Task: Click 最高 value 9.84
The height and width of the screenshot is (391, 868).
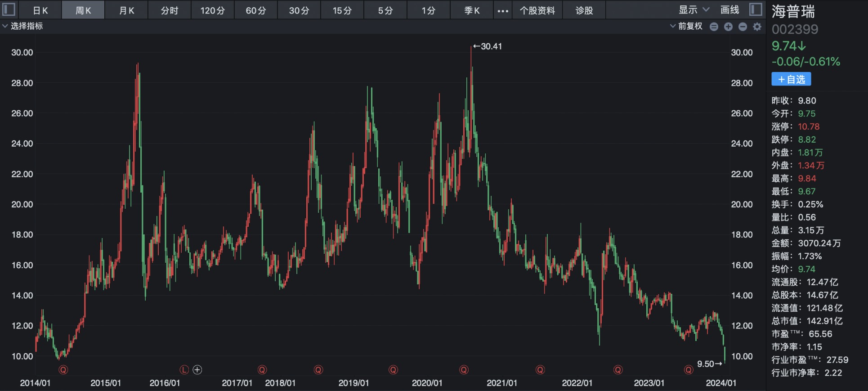Action: [x=807, y=179]
